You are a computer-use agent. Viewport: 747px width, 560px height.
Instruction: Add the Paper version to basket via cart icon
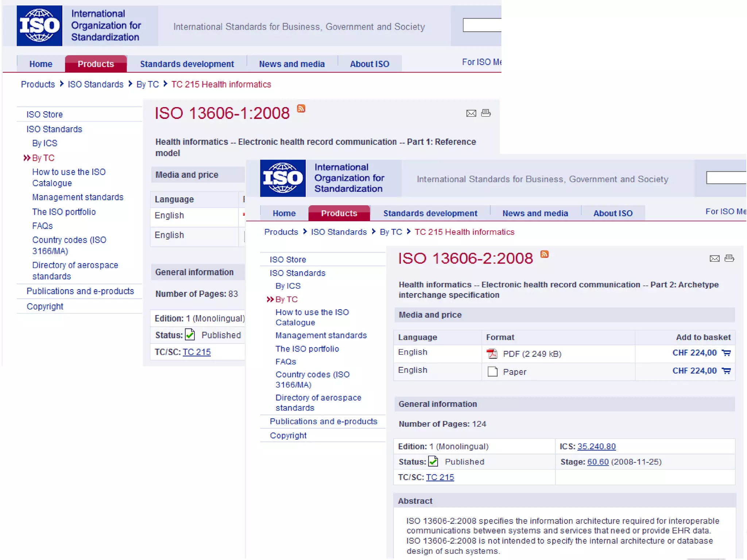point(726,371)
